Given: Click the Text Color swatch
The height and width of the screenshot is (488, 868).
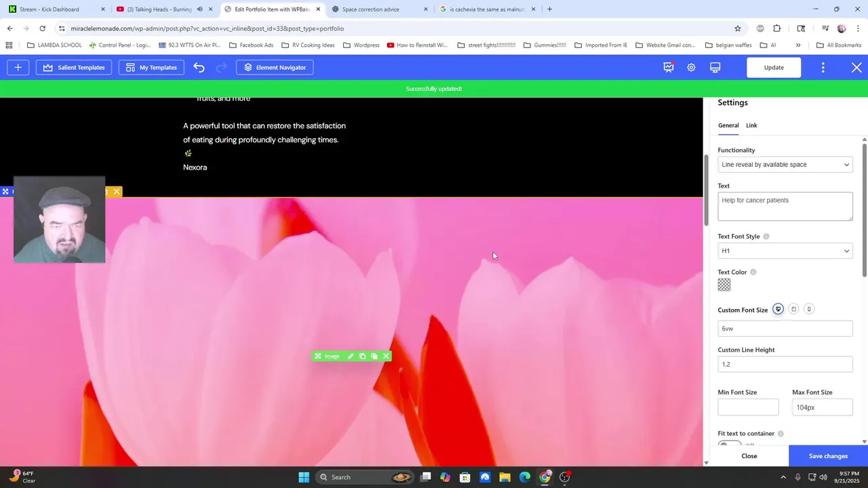Looking at the screenshot, I should coord(724,285).
